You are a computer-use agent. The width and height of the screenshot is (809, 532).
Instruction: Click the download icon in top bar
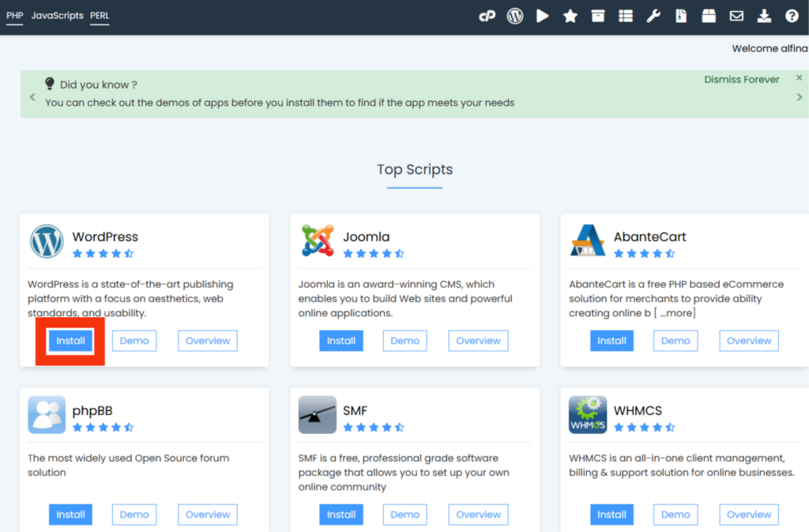click(x=763, y=16)
